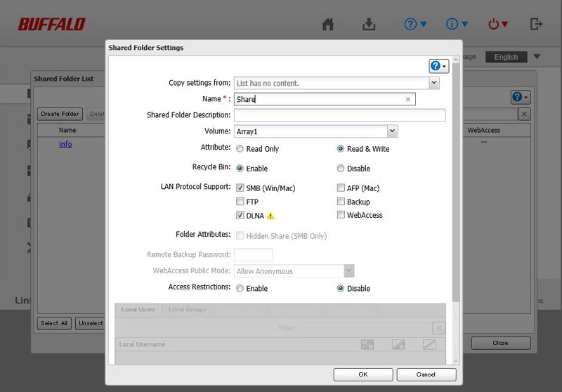This screenshot has width=562, height=392.
Task: Open the info circle menu in top bar
Action: point(457,24)
